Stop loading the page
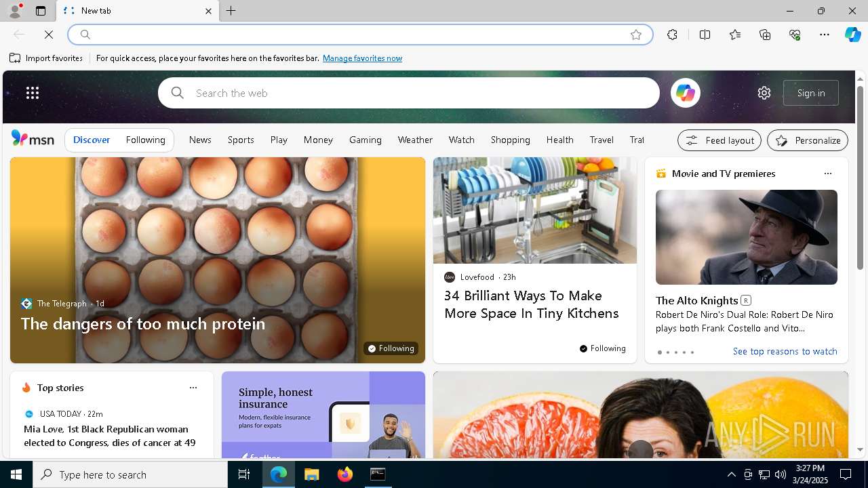The height and width of the screenshot is (488, 868). (49, 35)
